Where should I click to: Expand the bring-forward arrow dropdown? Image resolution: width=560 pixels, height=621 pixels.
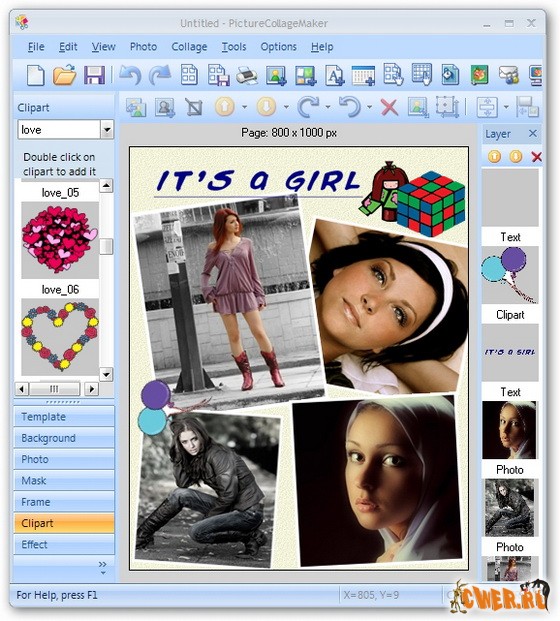pos(245,107)
